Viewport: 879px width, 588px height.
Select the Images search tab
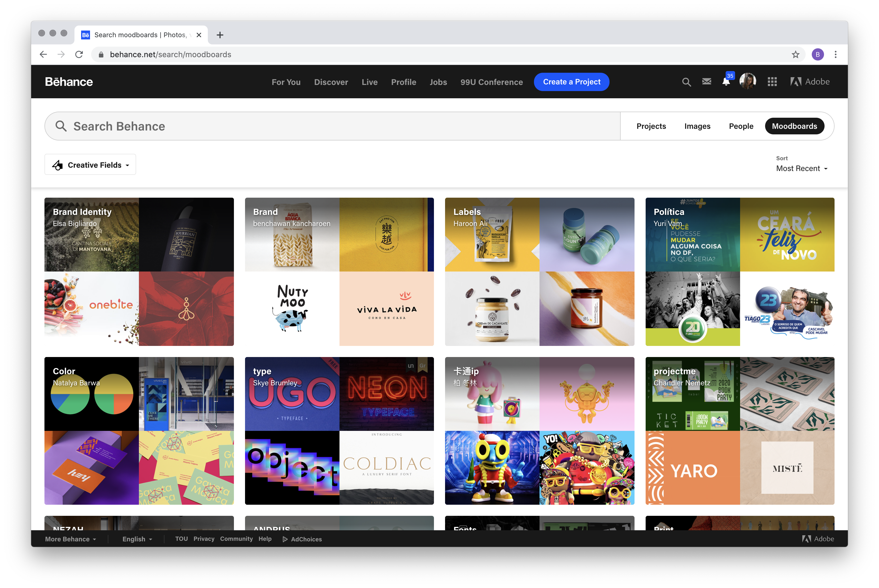(697, 126)
